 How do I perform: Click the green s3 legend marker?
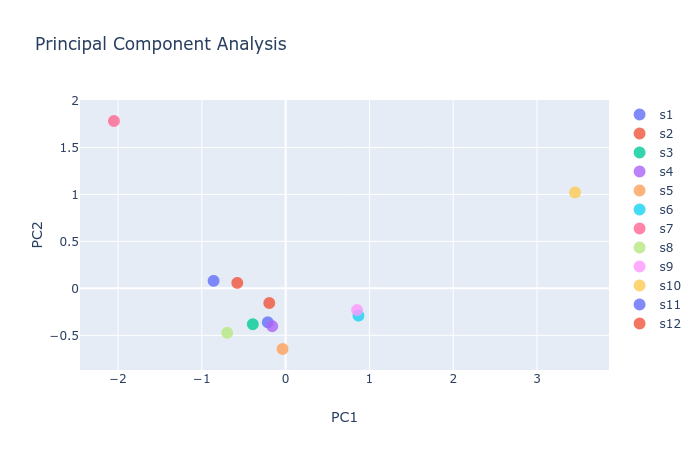pos(640,153)
